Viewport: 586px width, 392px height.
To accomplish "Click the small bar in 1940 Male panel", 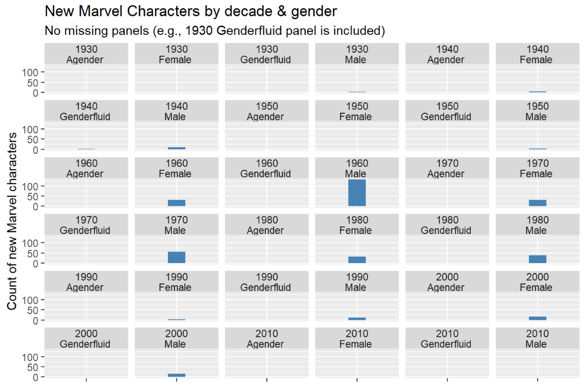I will [177, 148].
